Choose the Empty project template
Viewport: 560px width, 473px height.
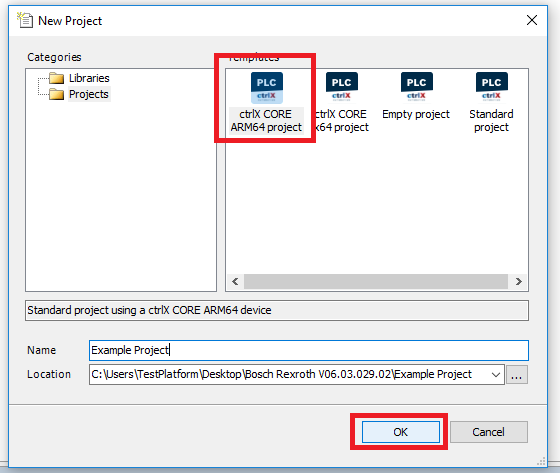416,96
